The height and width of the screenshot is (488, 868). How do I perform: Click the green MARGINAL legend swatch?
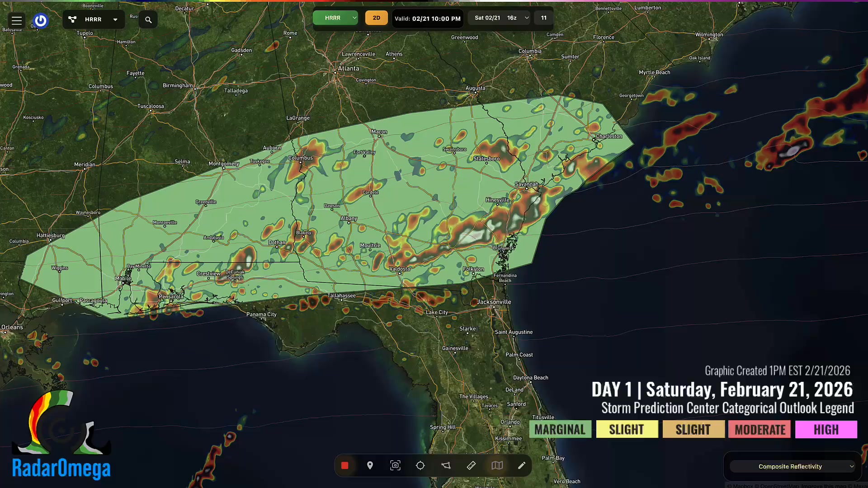[560, 429]
